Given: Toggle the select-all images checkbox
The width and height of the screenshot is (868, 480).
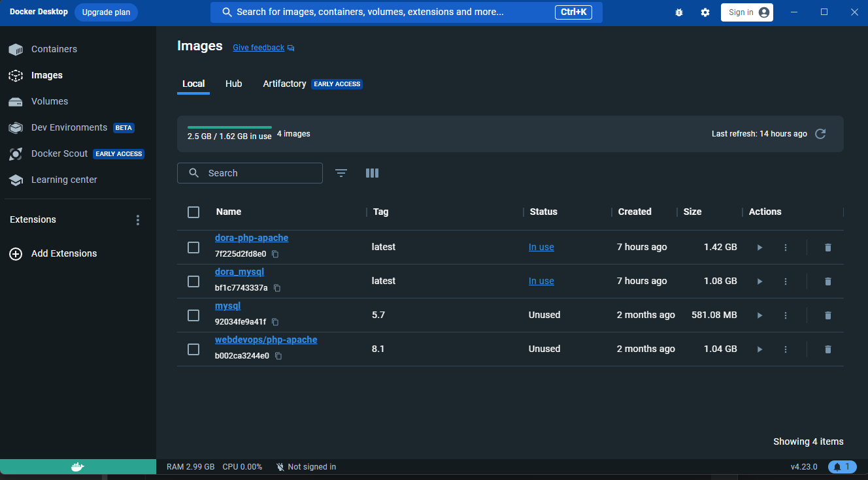Looking at the screenshot, I should coord(193,212).
